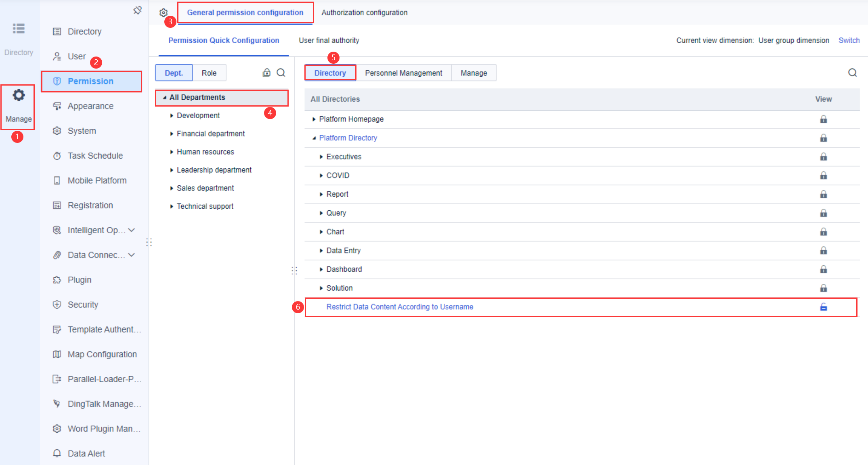
Task: Click the Data Alert bell icon in the sidebar
Action: 57,453
